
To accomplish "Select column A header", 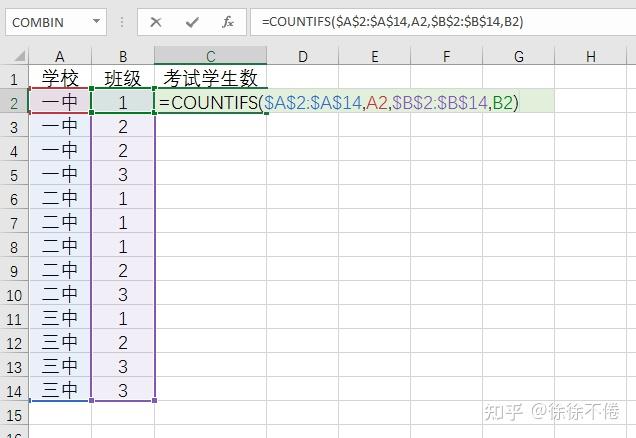I will 60,56.
